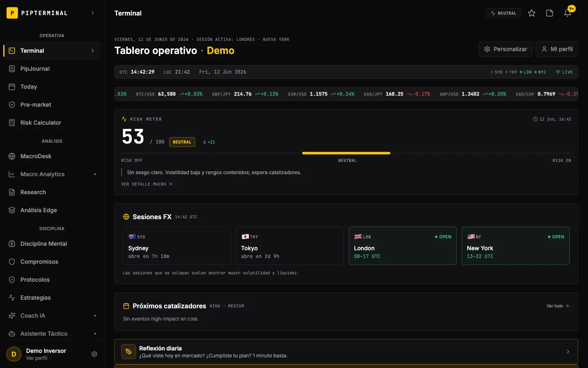Open settings gear next to Demo Inversor
The image size is (588, 368).
94,354
